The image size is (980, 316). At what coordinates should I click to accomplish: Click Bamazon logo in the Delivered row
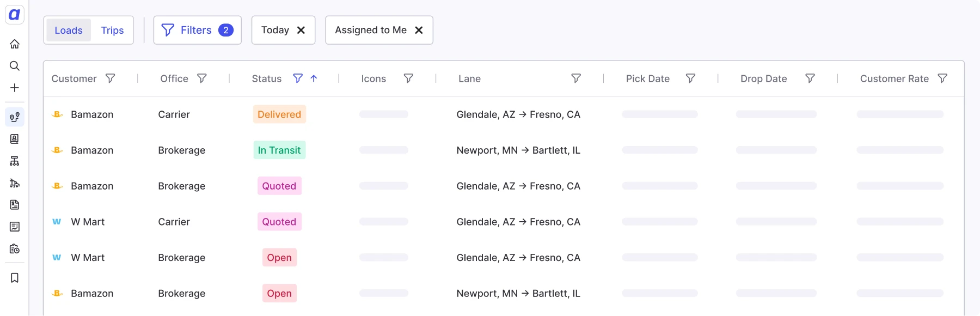(x=57, y=114)
